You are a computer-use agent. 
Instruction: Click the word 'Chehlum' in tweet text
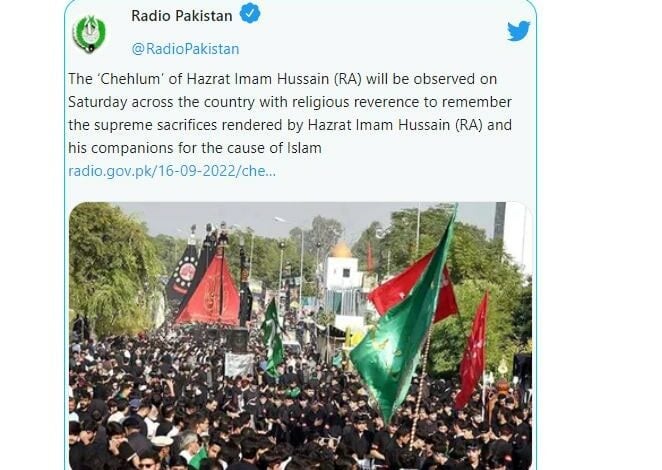pos(131,79)
